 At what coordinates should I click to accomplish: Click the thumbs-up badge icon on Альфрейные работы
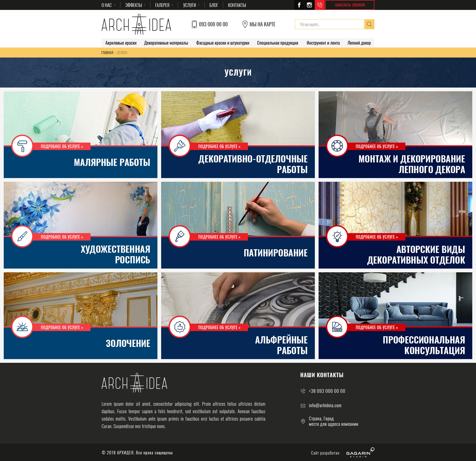click(180, 327)
